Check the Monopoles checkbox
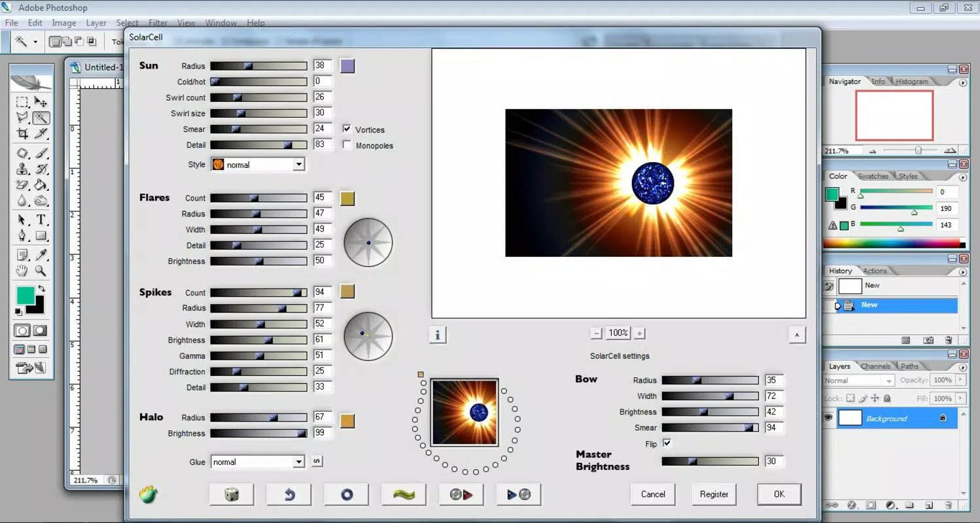Viewport: 980px width, 523px height. (x=347, y=145)
